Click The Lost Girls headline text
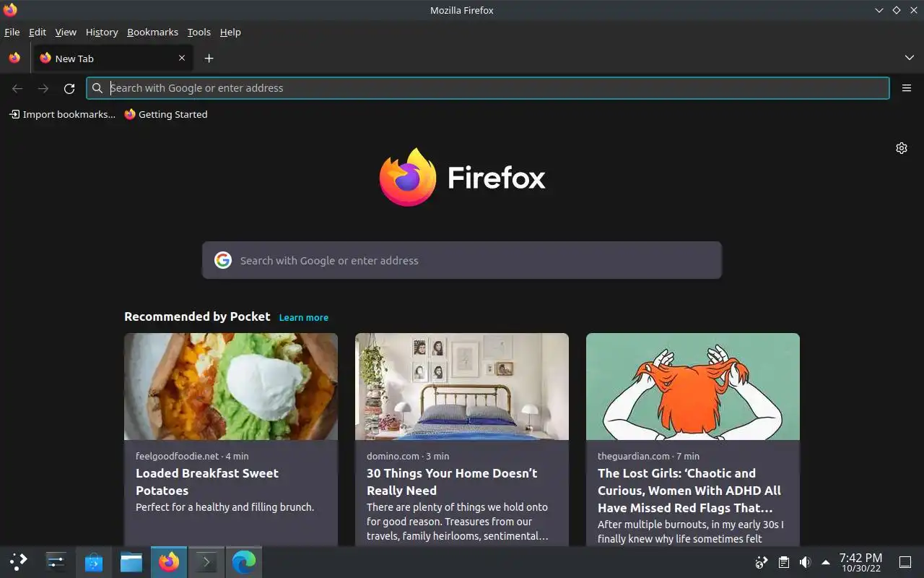Screen dimensions: 924x578 pos(689,491)
